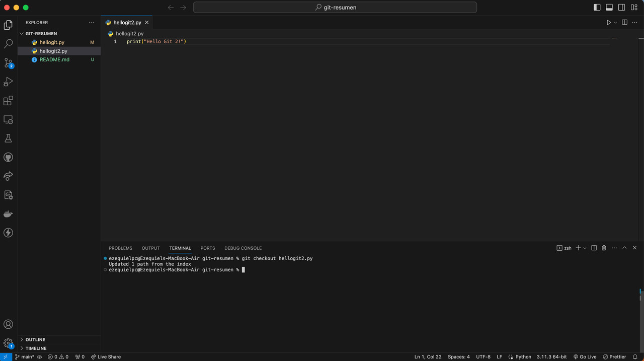The image size is (644, 361).
Task: Open the Extensions view icon
Action: pos(8,101)
